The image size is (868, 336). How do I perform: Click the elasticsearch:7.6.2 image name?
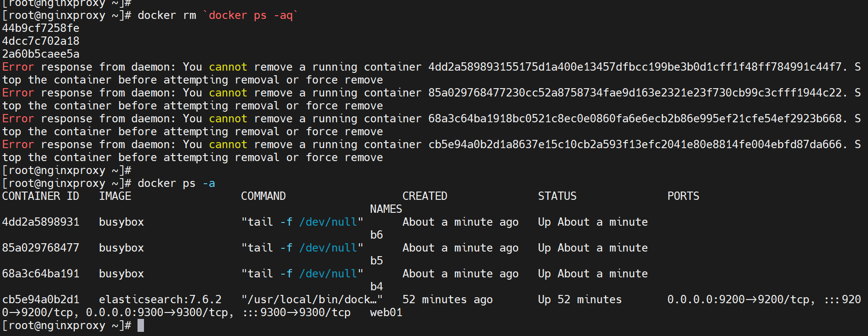point(160,300)
